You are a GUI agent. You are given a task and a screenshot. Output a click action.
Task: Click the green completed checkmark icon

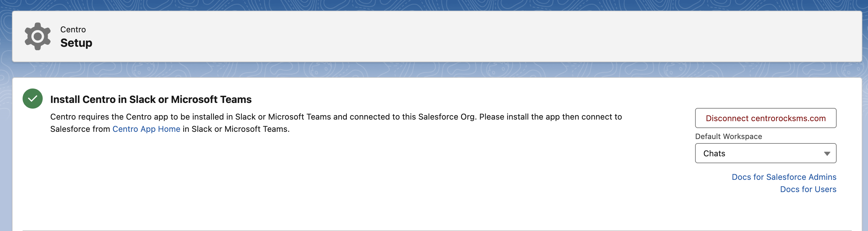click(x=33, y=99)
